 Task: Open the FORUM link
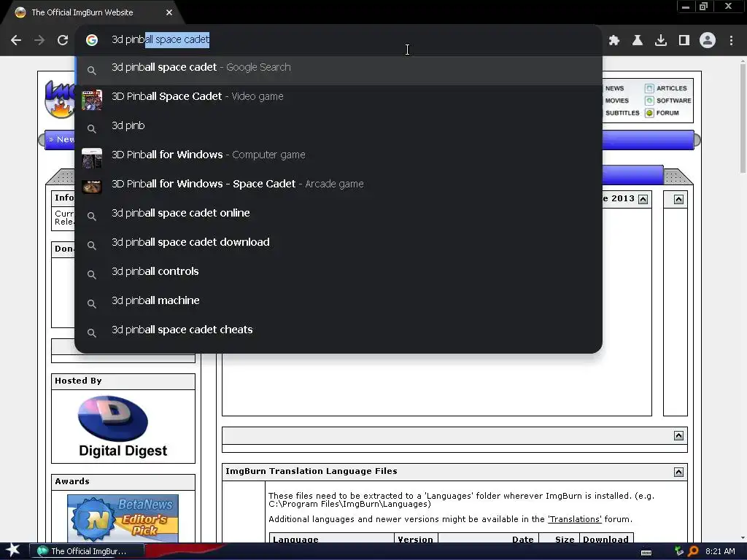point(667,113)
